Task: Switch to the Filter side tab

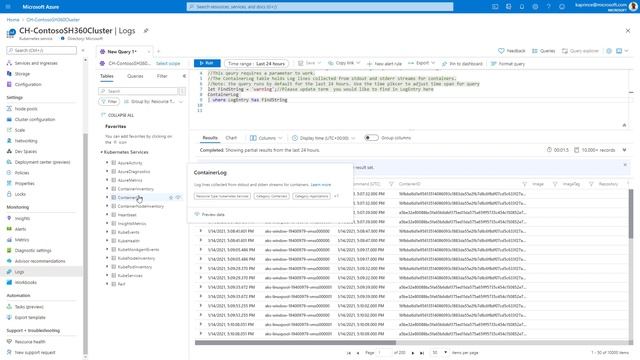Action: pos(162,76)
